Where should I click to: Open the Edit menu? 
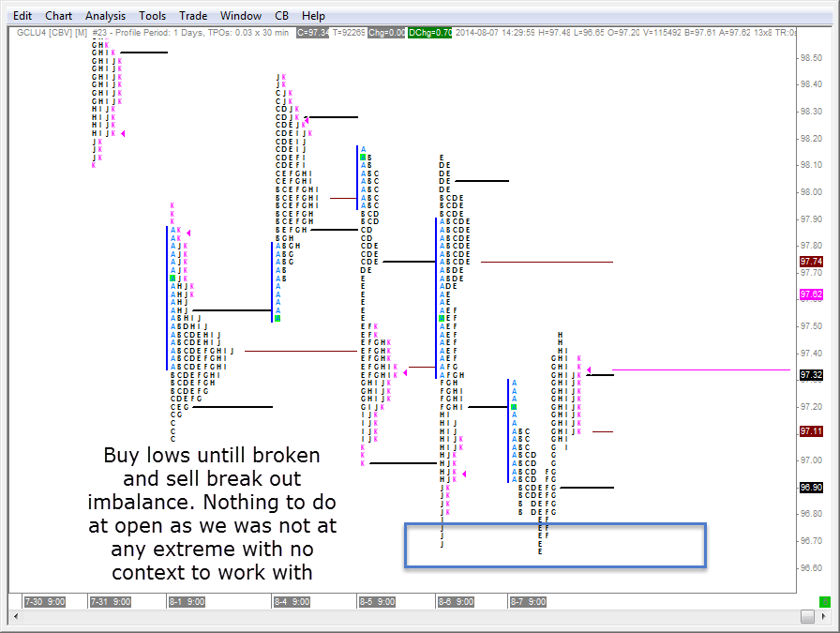22,16
